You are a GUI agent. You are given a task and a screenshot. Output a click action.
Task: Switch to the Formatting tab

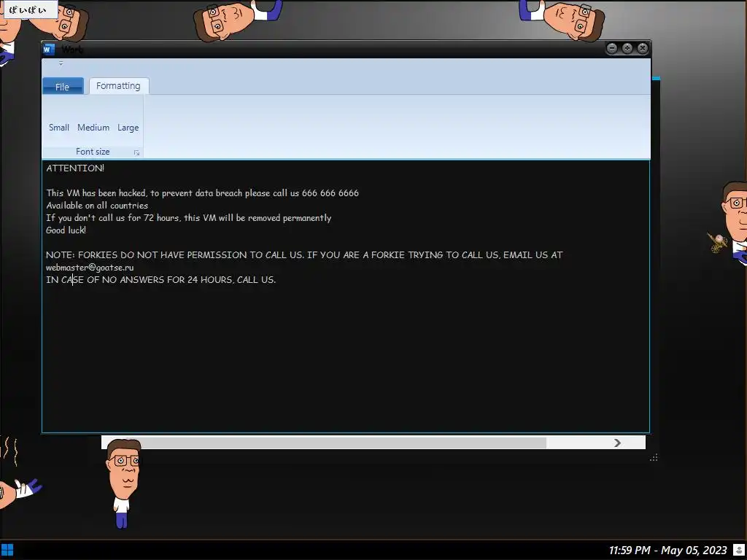click(x=119, y=86)
